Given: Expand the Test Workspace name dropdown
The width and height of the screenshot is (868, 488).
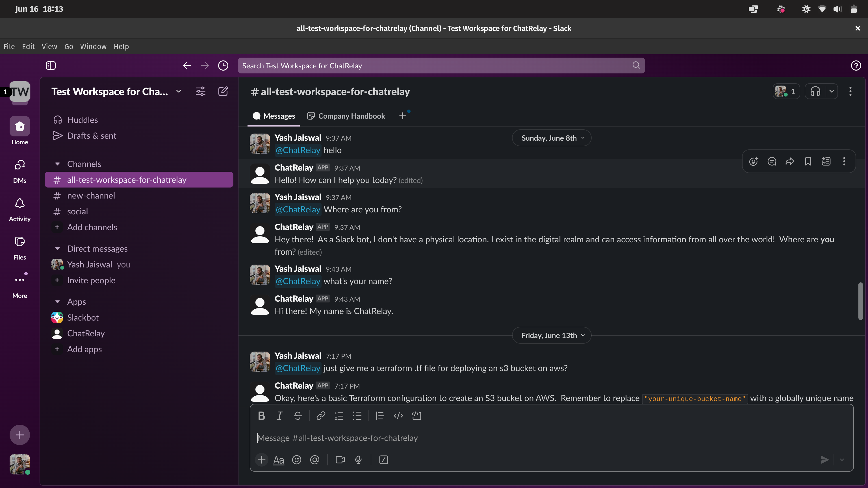Looking at the screenshot, I should pyautogui.click(x=179, y=91).
